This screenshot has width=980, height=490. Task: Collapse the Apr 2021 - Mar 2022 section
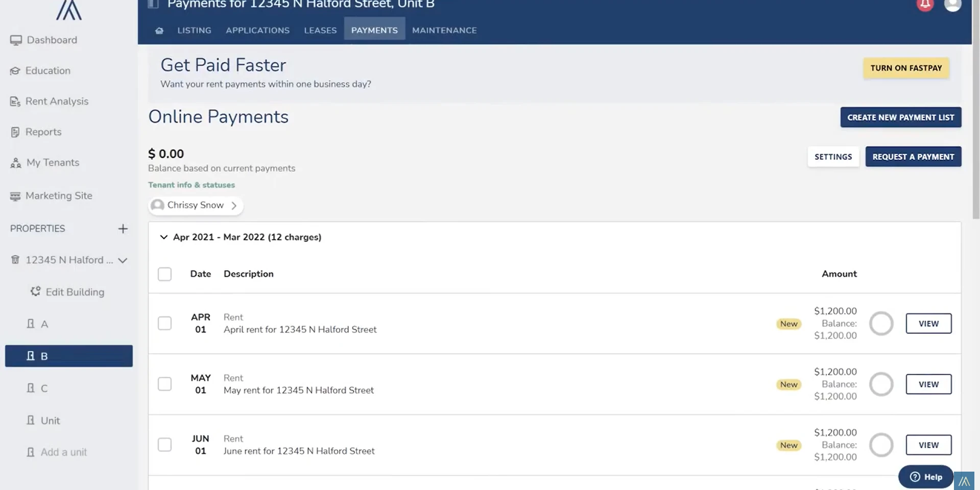click(163, 237)
